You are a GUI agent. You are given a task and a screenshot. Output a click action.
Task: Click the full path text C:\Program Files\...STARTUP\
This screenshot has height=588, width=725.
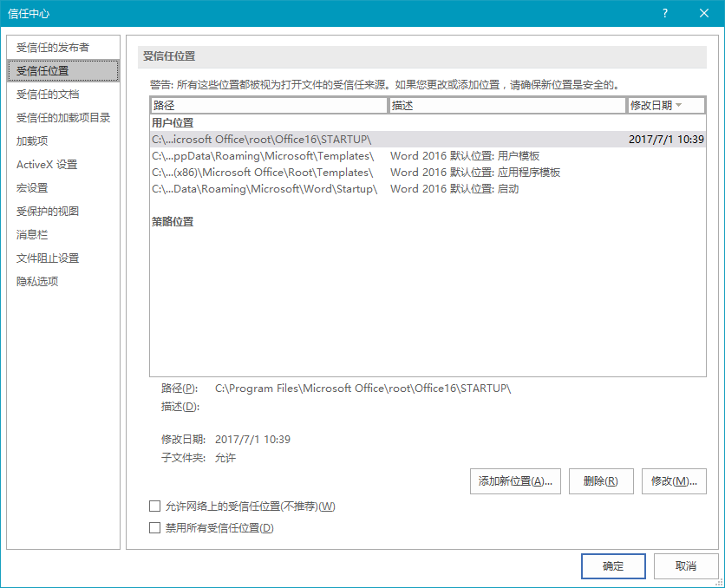click(x=363, y=389)
